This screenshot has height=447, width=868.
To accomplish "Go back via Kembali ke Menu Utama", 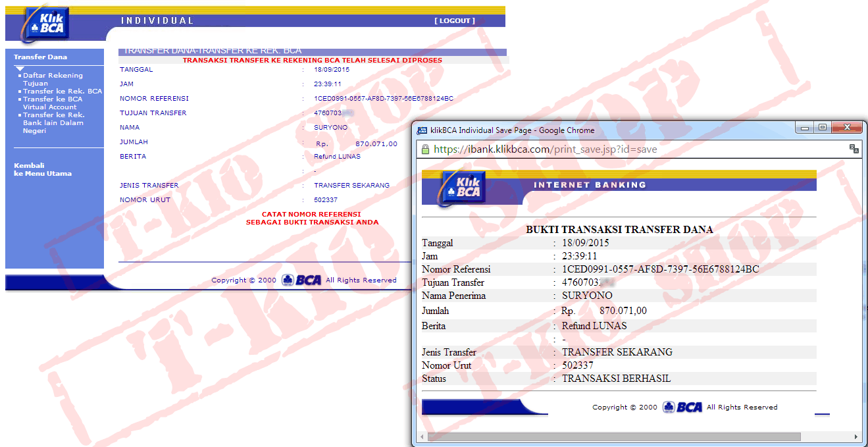I will tap(43, 169).
